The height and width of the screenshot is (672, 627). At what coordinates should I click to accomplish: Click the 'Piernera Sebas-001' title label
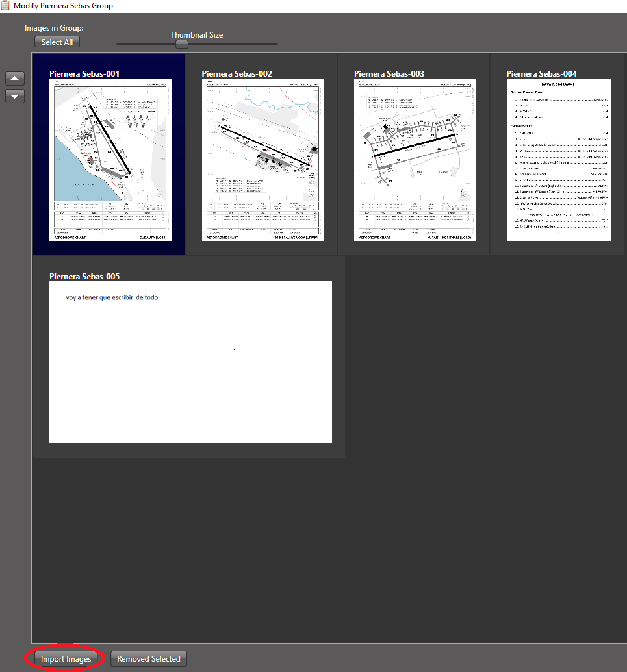pyautogui.click(x=84, y=74)
